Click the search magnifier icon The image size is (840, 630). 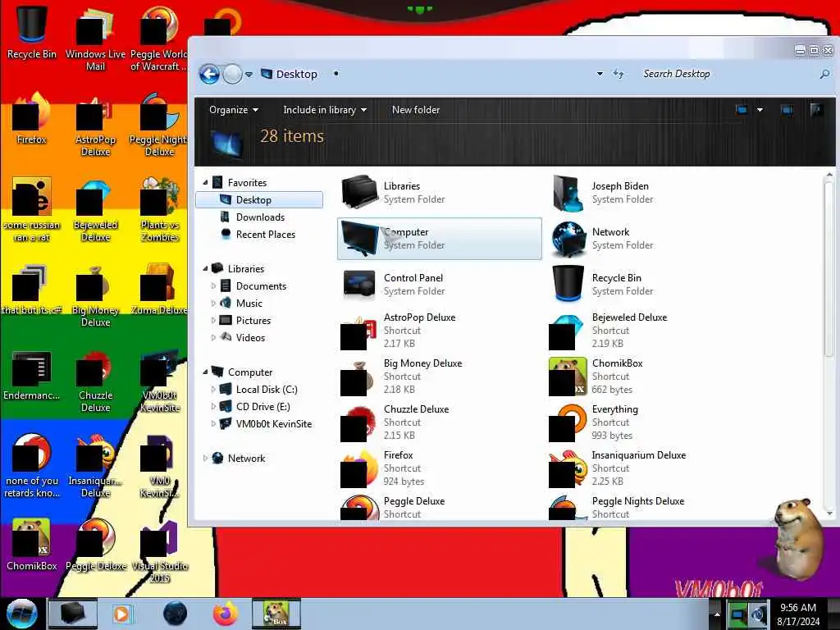click(x=824, y=74)
